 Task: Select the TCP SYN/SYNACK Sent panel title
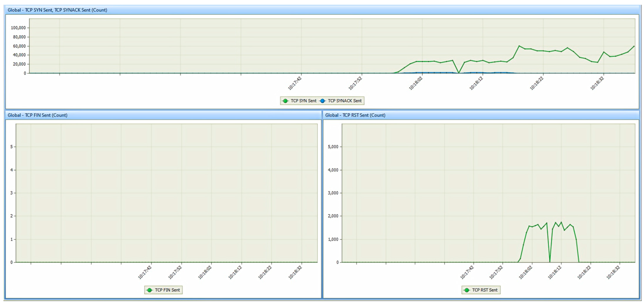tap(57, 10)
